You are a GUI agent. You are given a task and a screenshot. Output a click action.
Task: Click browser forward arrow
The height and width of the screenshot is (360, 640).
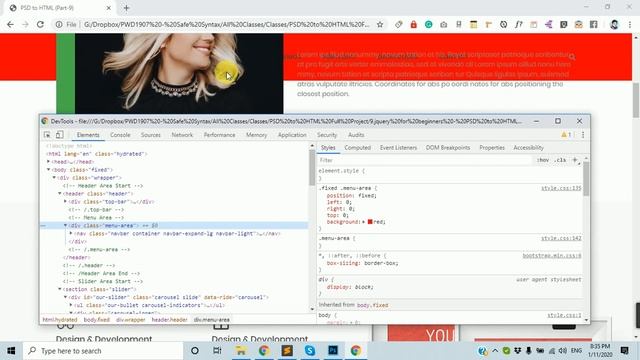(x=25, y=24)
